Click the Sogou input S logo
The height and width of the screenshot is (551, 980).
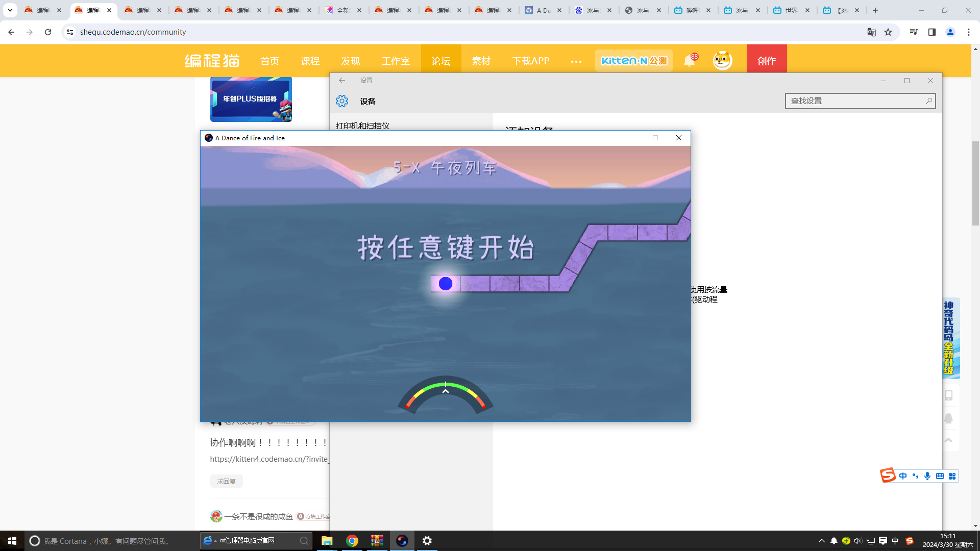(x=888, y=475)
